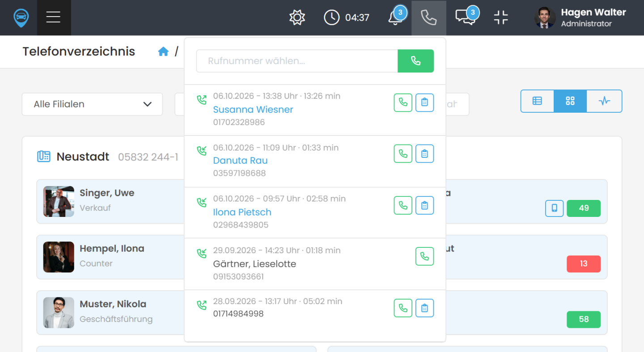Image resolution: width=644 pixels, height=352 pixels.
Task: Open Hagen Walter user menu
Action: tap(580, 17)
